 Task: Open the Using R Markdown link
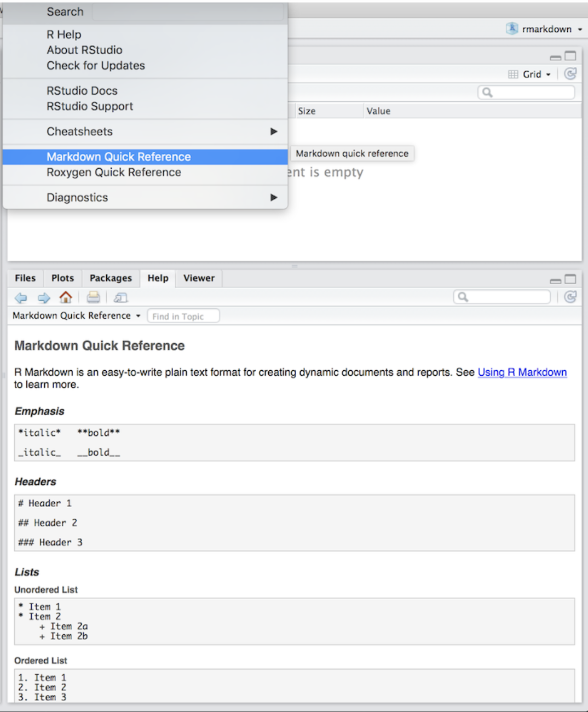click(522, 372)
